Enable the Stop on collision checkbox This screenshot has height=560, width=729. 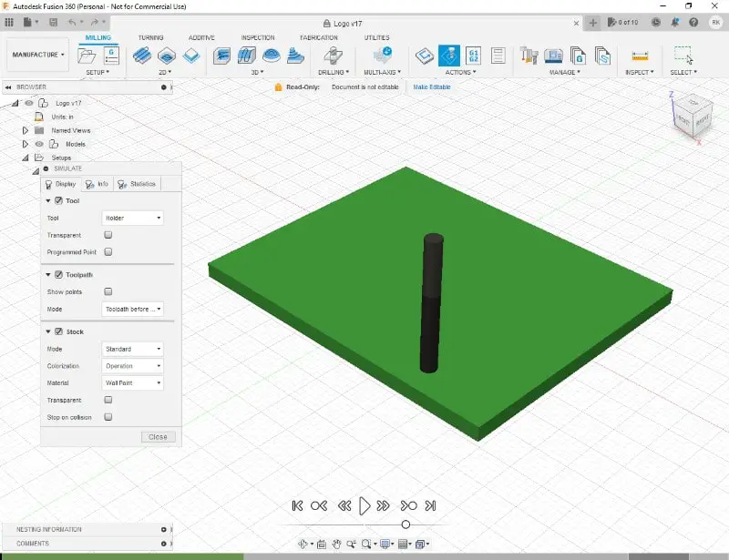(108, 417)
